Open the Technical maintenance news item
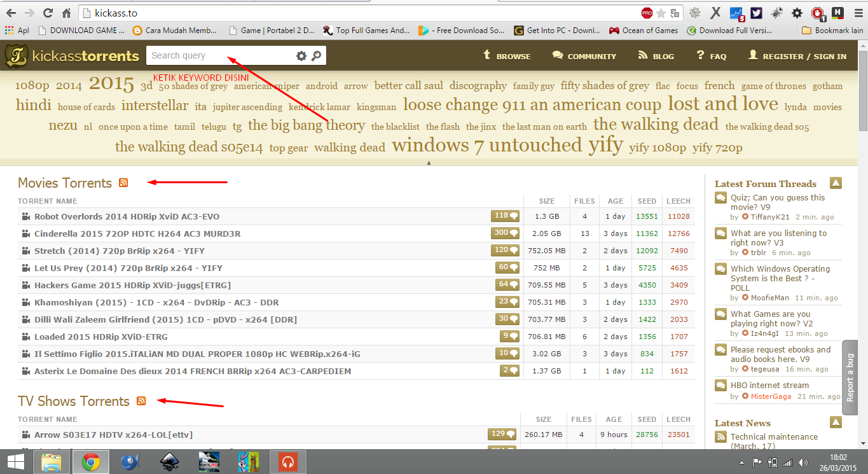The image size is (868, 474). (x=774, y=441)
